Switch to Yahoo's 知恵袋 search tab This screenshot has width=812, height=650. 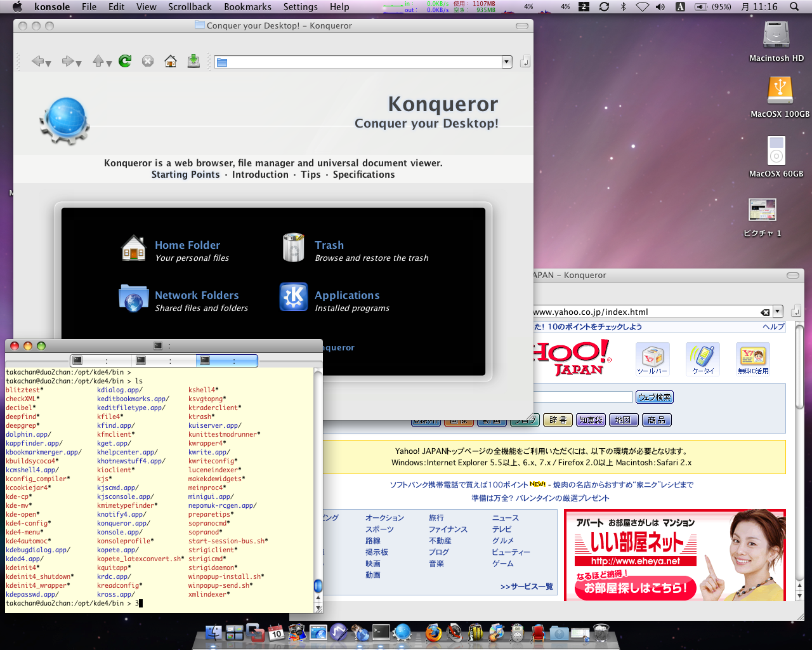[591, 420]
